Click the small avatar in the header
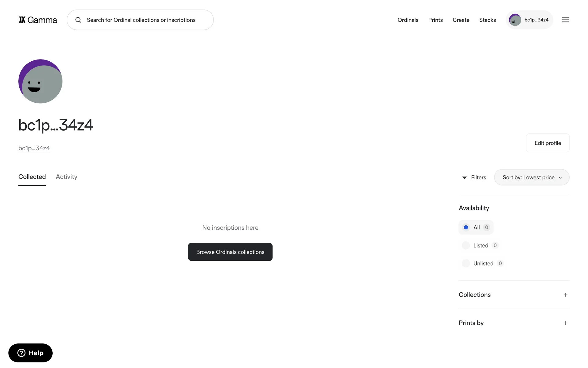This screenshot has width=588, height=368. click(x=515, y=20)
